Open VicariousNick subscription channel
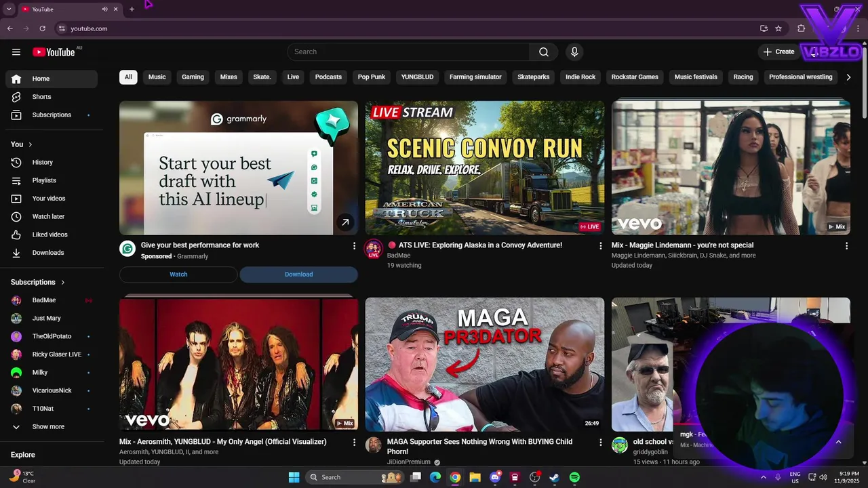 coord(52,390)
